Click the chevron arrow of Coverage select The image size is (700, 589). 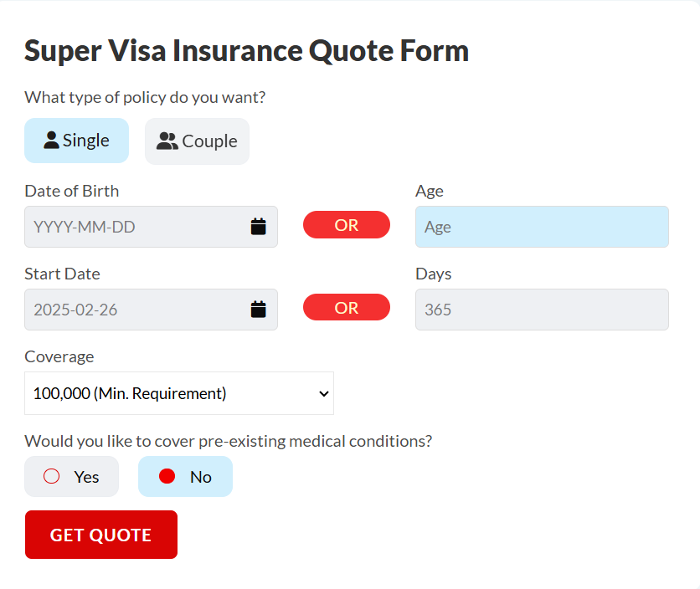(x=324, y=393)
